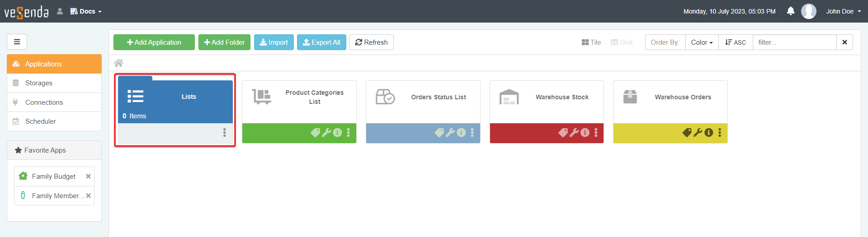Viewport: 868px width, 237px height.
Task: Click the Add Application button
Action: [154, 42]
